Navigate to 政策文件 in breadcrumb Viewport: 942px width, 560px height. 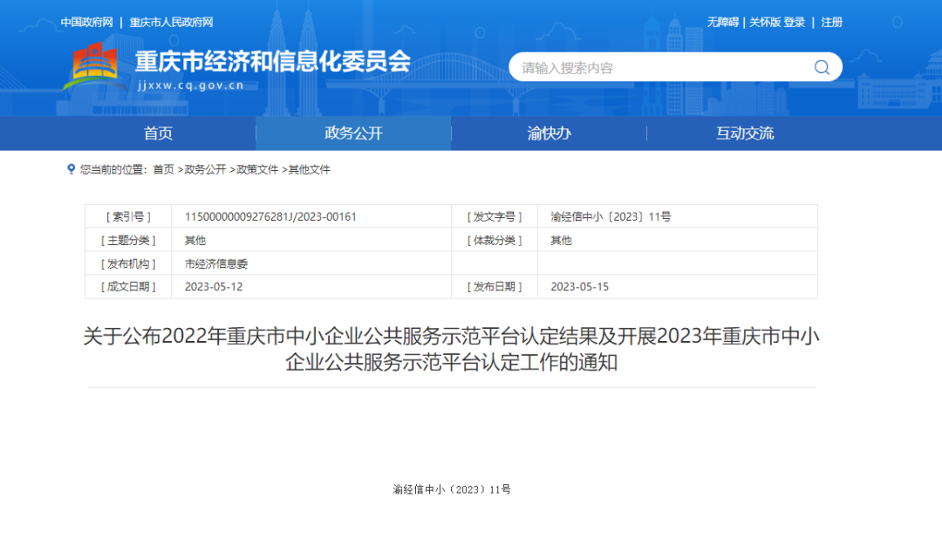(257, 169)
